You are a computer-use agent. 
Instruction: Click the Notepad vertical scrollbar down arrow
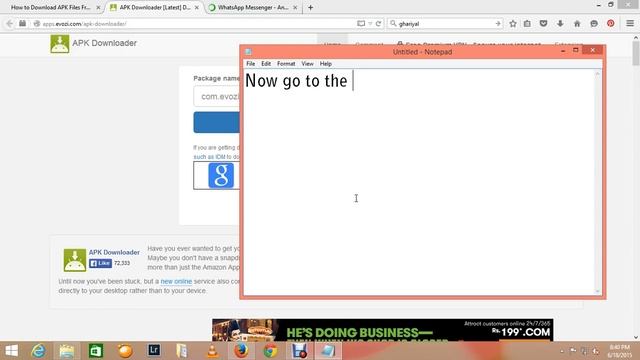[x=598, y=291]
